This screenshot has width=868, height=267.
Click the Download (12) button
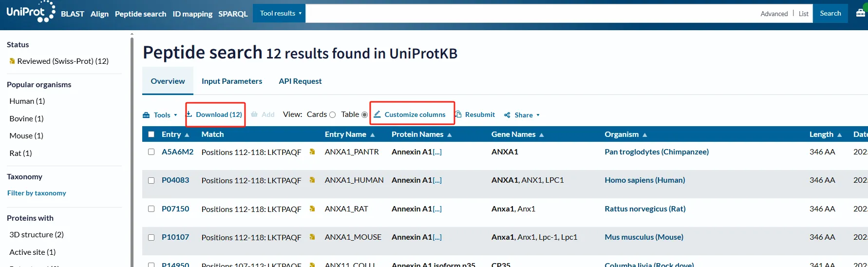point(215,114)
